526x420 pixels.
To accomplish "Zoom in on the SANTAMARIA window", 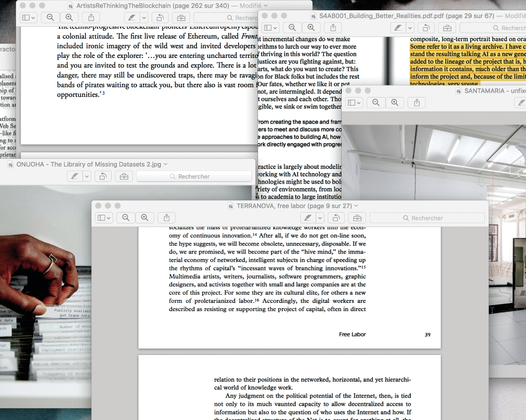I will pos(395,103).
